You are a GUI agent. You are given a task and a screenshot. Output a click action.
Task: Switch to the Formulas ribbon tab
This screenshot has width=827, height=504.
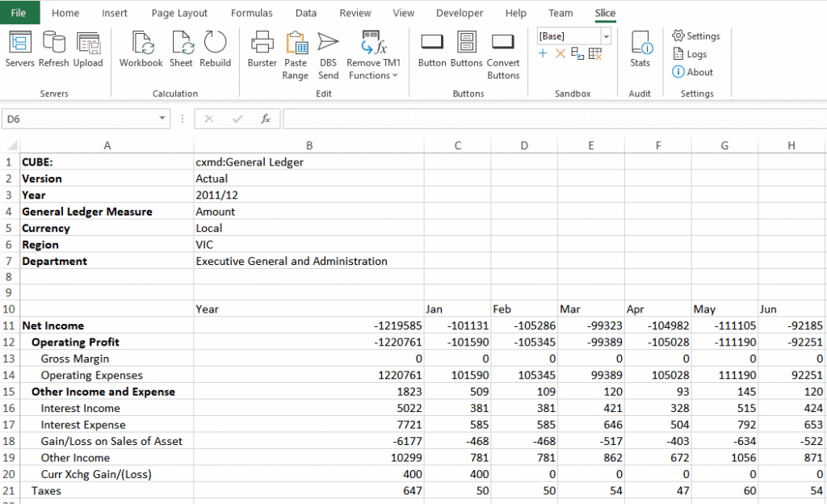tap(251, 13)
